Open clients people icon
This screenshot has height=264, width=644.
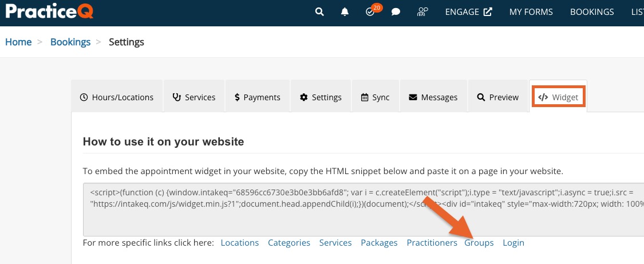click(422, 12)
